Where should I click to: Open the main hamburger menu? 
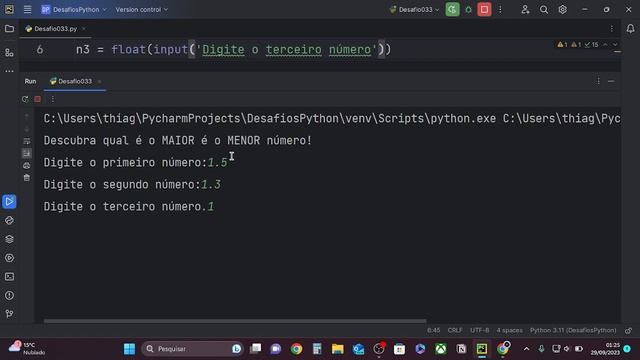27,9
